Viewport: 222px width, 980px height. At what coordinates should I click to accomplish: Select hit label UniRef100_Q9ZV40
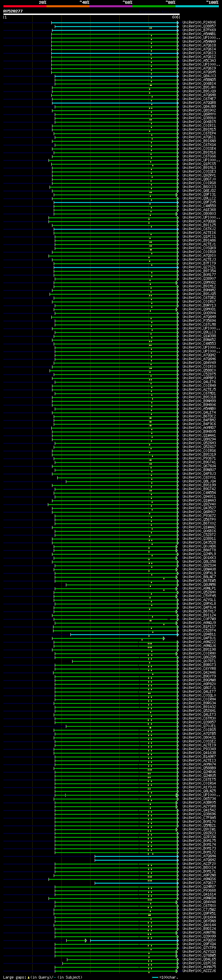point(199,504)
